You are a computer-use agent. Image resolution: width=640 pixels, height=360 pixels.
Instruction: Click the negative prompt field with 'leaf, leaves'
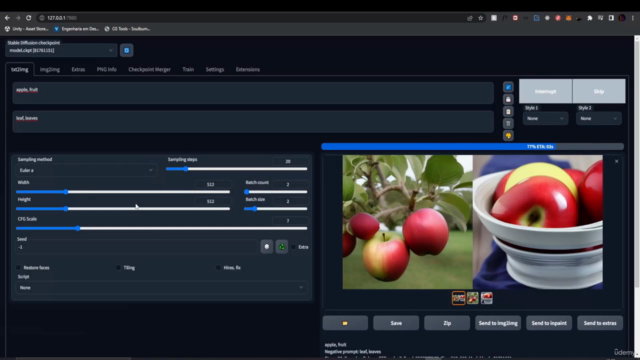(x=253, y=122)
